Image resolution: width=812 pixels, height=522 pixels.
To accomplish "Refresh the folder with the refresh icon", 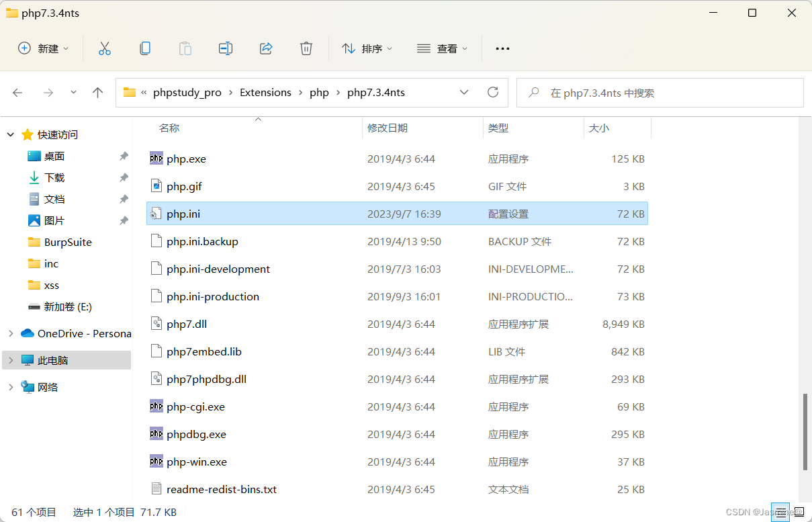I will coord(493,92).
